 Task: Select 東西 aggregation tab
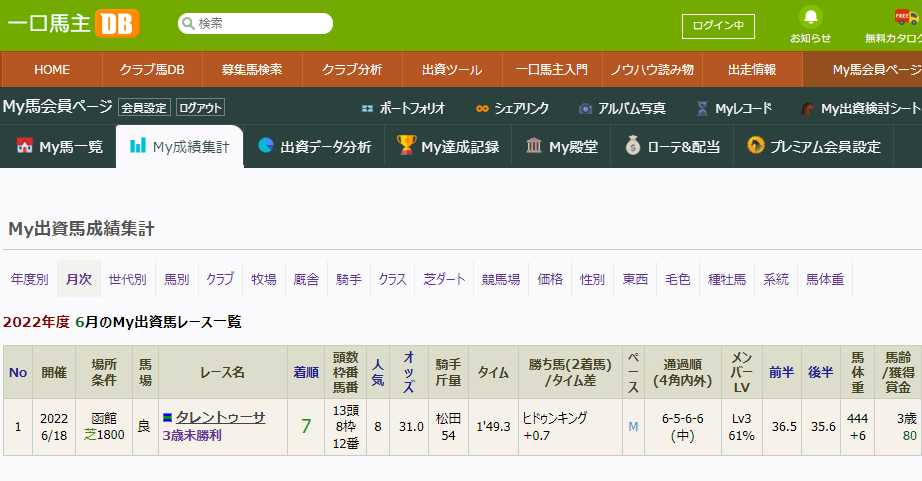point(635,279)
